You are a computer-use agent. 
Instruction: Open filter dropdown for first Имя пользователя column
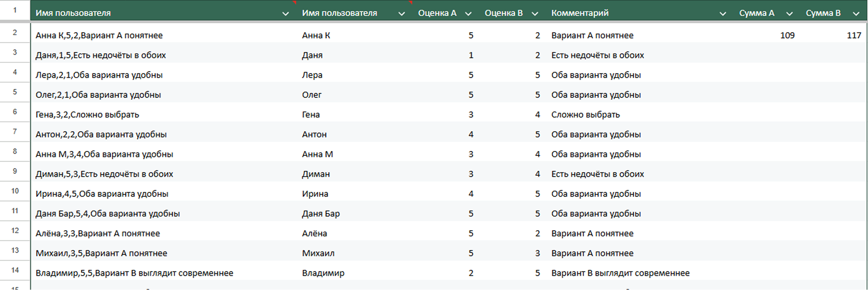pyautogui.click(x=285, y=14)
